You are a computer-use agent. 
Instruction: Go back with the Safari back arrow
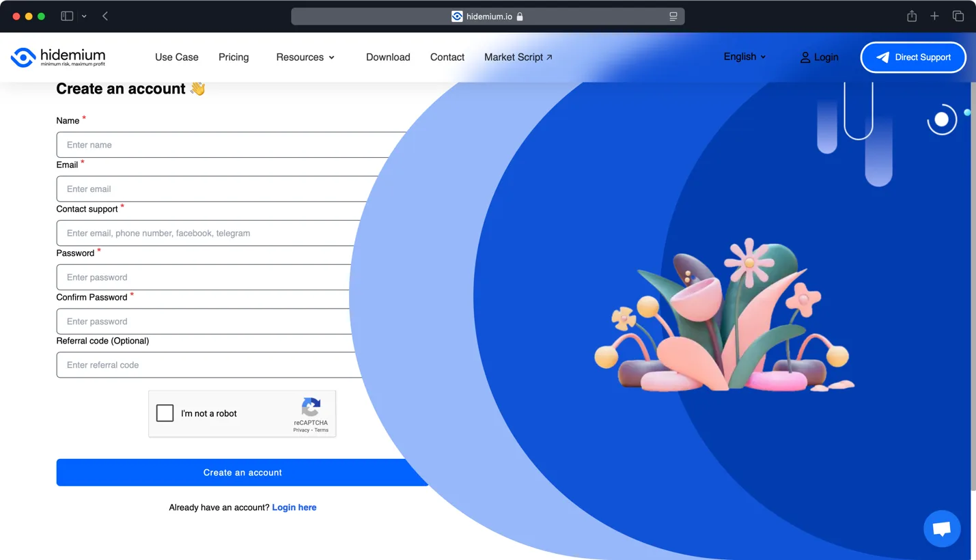[105, 16]
